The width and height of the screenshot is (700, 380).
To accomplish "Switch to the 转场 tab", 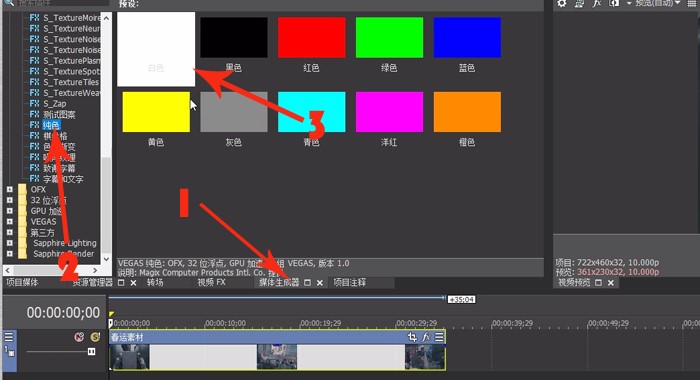I will click(x=155, y=283).
